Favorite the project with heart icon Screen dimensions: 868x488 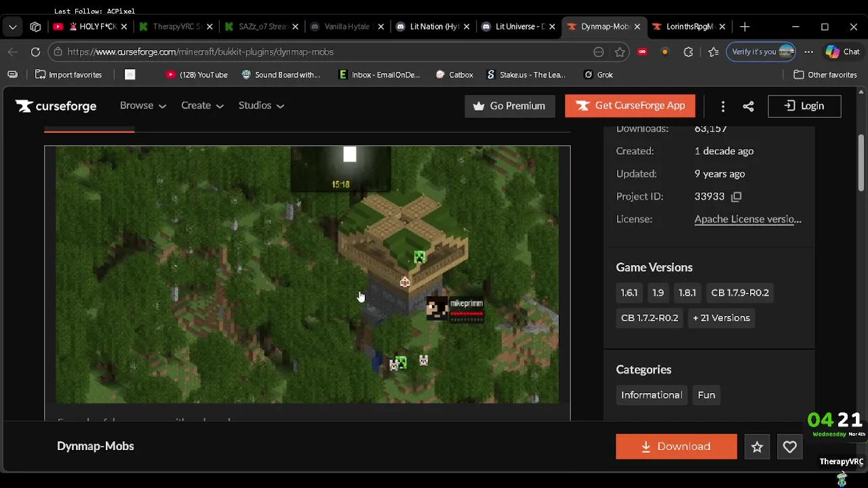(789, 447)
